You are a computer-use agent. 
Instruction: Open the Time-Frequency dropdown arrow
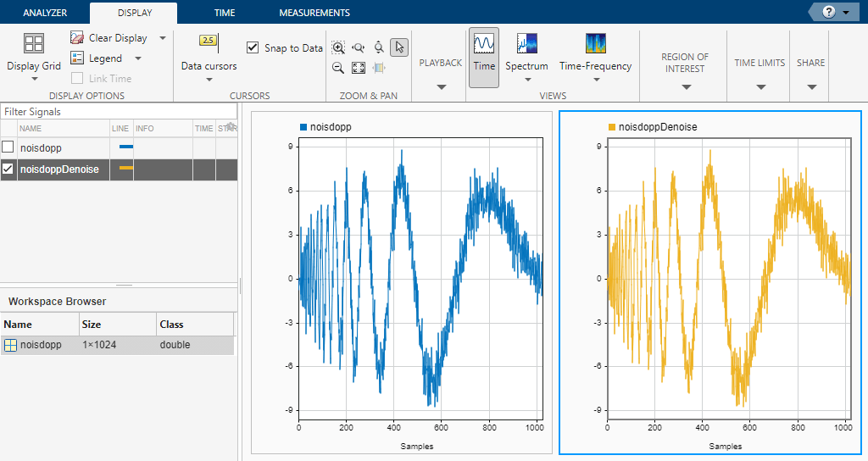tap(596, 80)
